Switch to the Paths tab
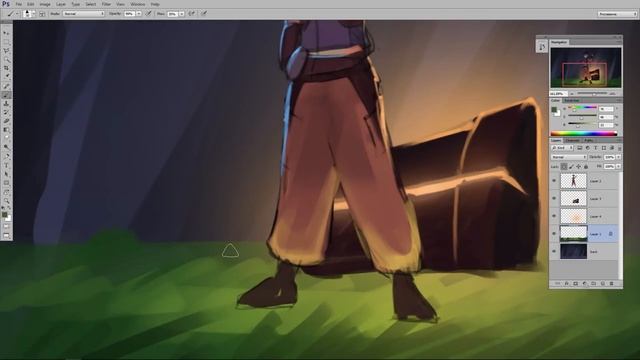The image size is (640, 360). coord(589,140)
